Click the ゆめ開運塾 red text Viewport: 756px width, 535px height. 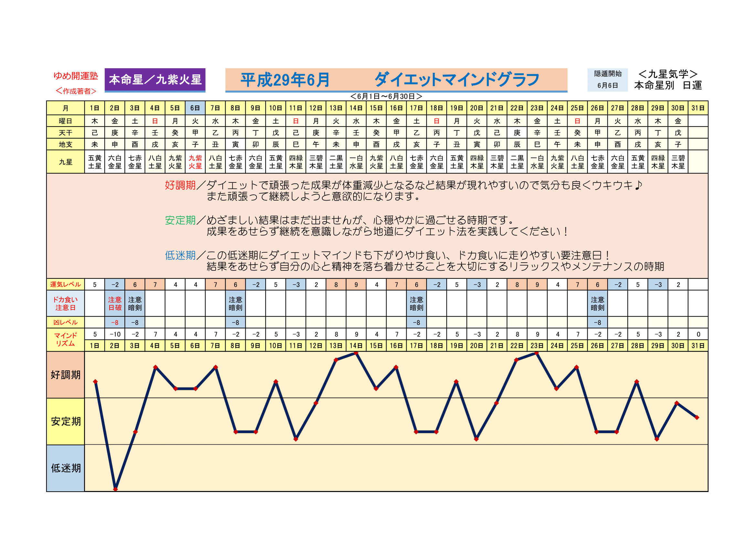[76, 76]
